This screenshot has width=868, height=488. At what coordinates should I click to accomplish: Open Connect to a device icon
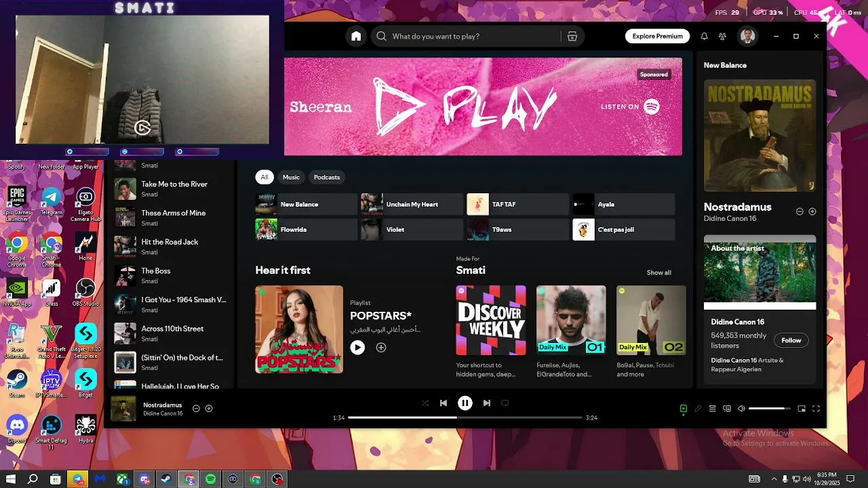[x=727, y=409]
